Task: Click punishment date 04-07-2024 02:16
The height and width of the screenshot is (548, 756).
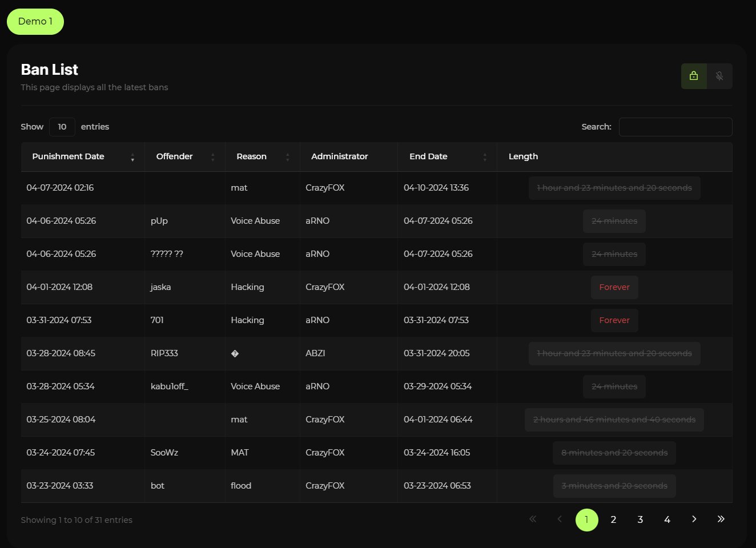Action: [x=60, y=188]
